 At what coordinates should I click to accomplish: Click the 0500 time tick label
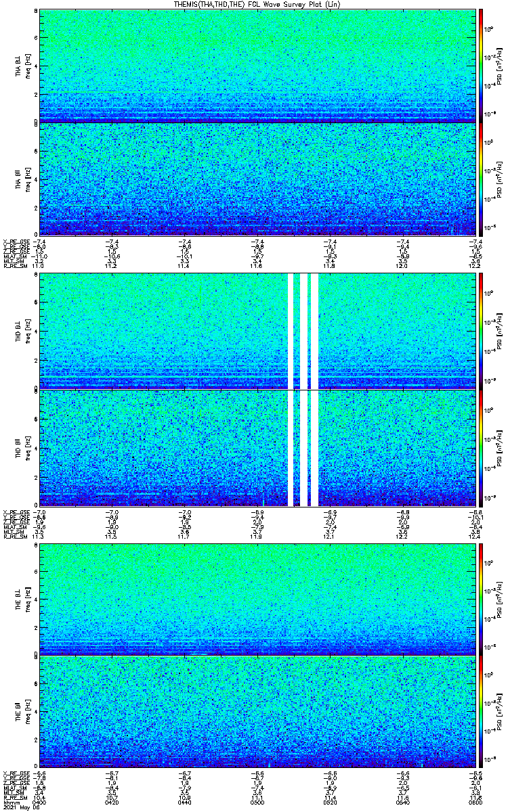point(257,803)
